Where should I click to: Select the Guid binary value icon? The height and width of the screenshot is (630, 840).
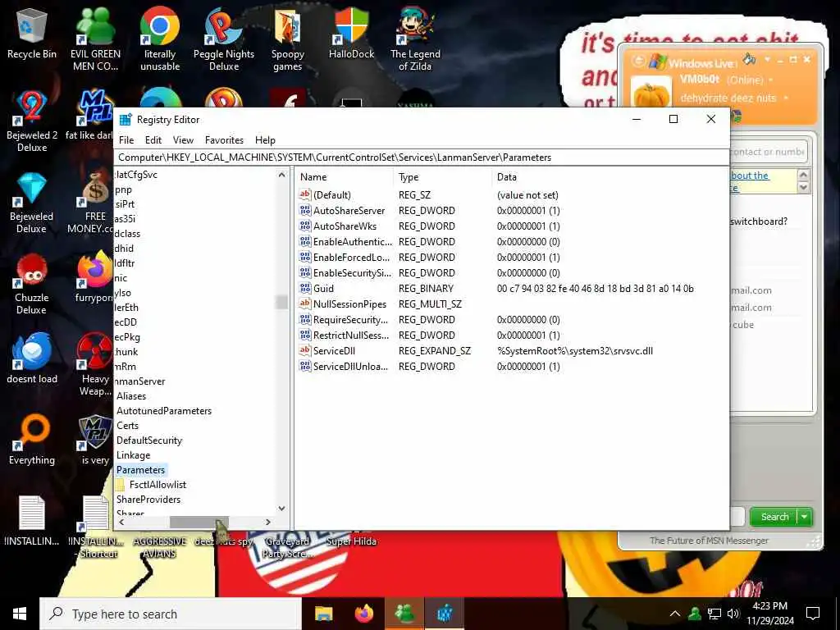coord(305,288)
